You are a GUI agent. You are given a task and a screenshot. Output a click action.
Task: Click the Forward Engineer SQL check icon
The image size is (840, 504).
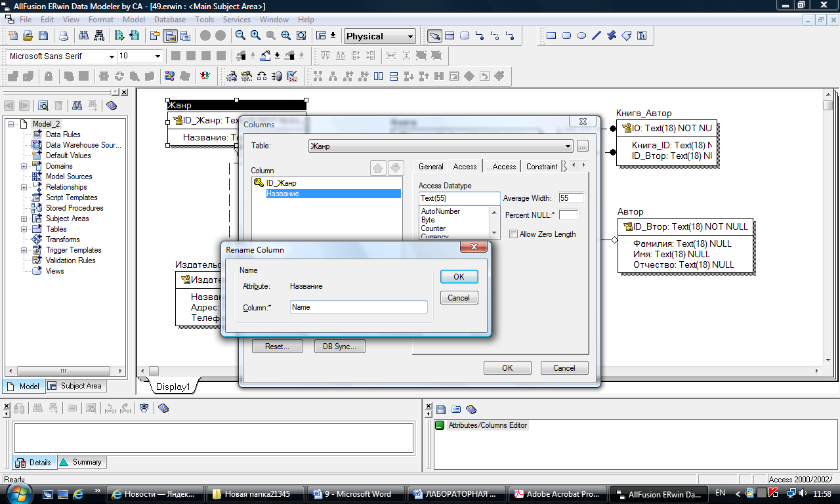coord(293,76)
